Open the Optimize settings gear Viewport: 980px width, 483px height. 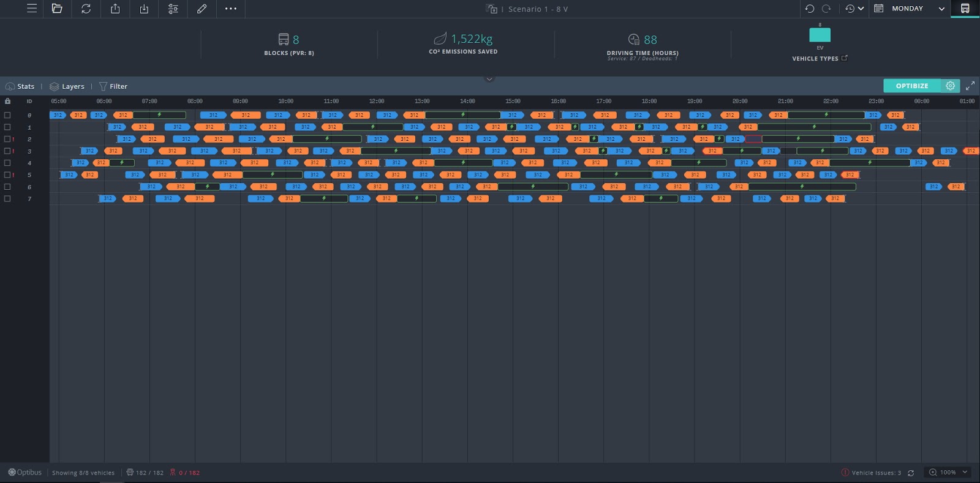coord(951,86)
